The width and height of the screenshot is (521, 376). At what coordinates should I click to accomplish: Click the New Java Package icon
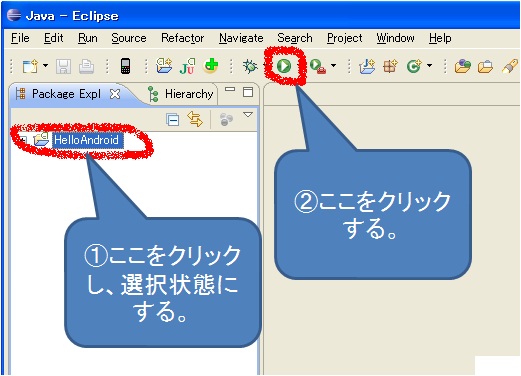[x=390, y=66]
